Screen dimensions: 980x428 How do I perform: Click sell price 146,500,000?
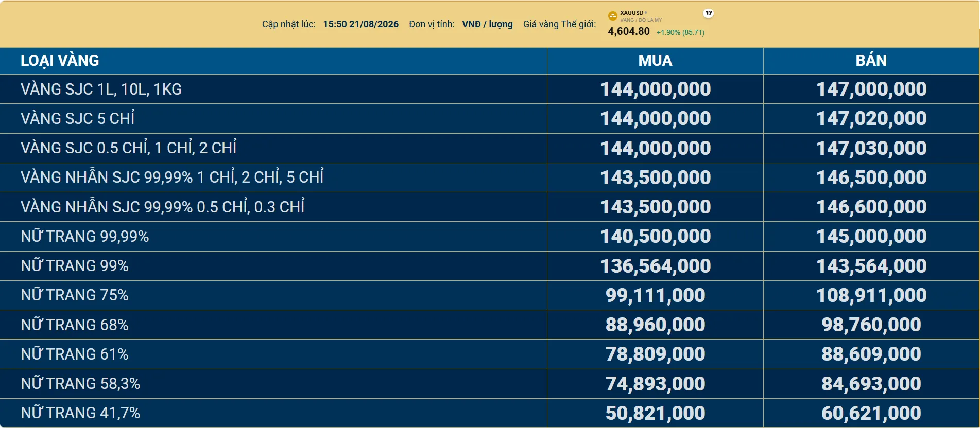[871, 177]
